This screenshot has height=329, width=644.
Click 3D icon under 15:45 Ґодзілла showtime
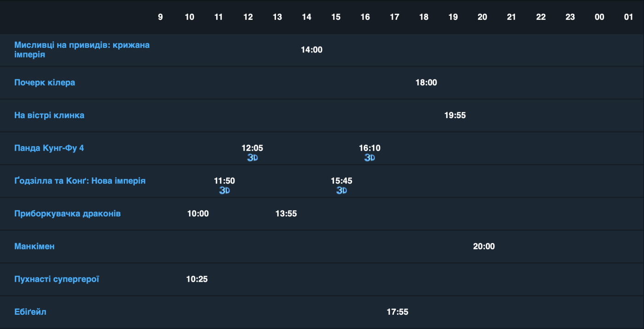pos(341,190)
